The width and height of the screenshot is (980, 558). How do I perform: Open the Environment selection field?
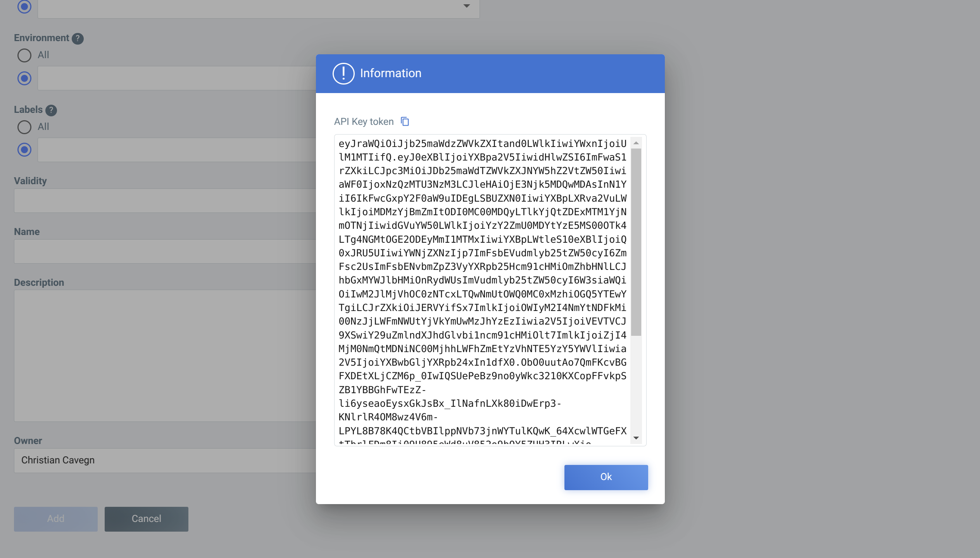[174, 78]
